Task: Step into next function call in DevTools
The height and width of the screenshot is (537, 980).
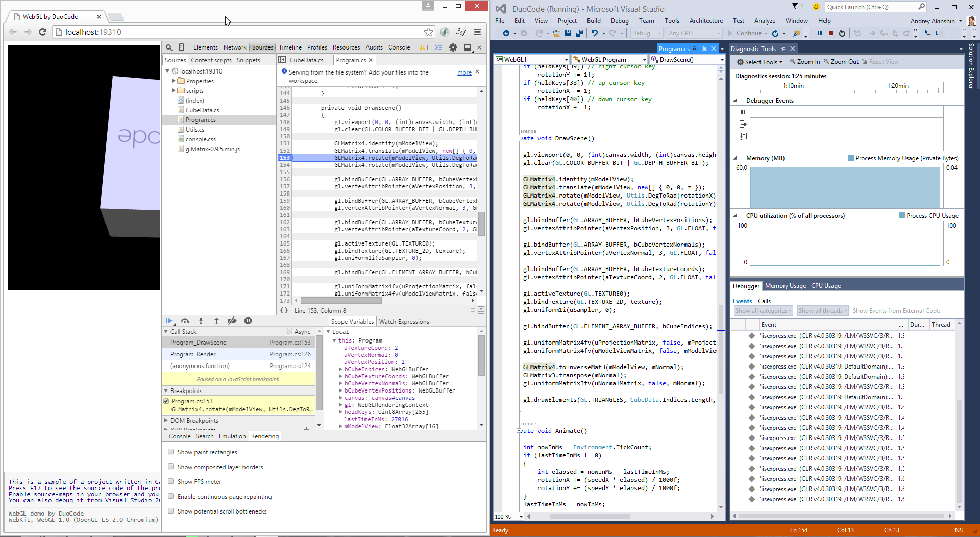Action: pos(201,321)
